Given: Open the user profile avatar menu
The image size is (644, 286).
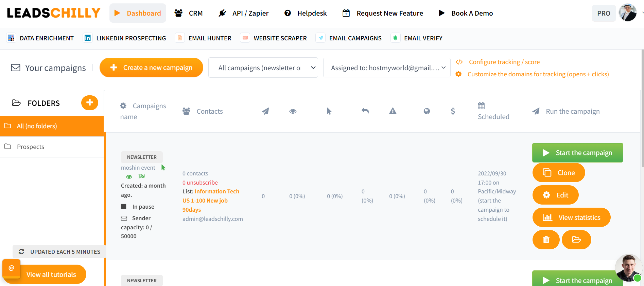Looking at the screenshot, I should point(628,13).
